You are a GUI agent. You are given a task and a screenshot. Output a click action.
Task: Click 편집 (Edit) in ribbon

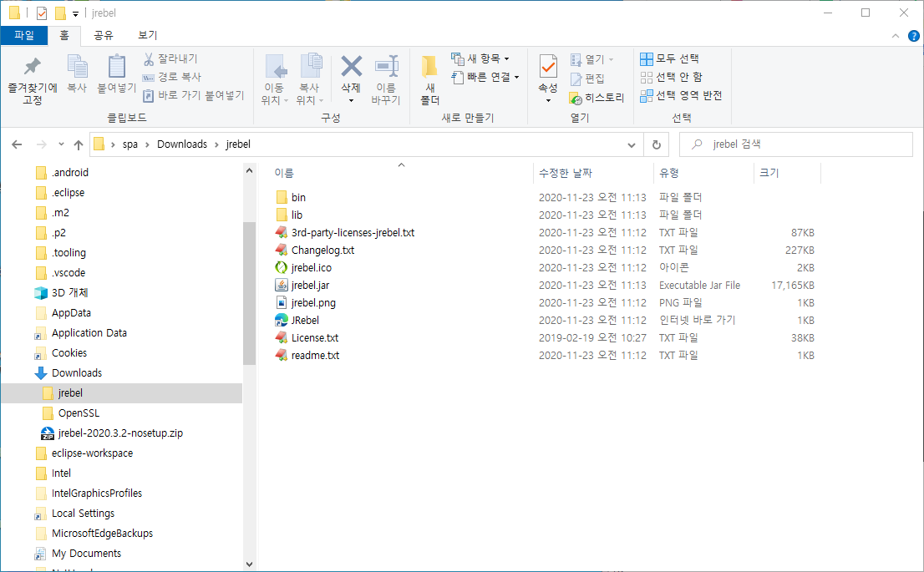click(x=587, y=78)
